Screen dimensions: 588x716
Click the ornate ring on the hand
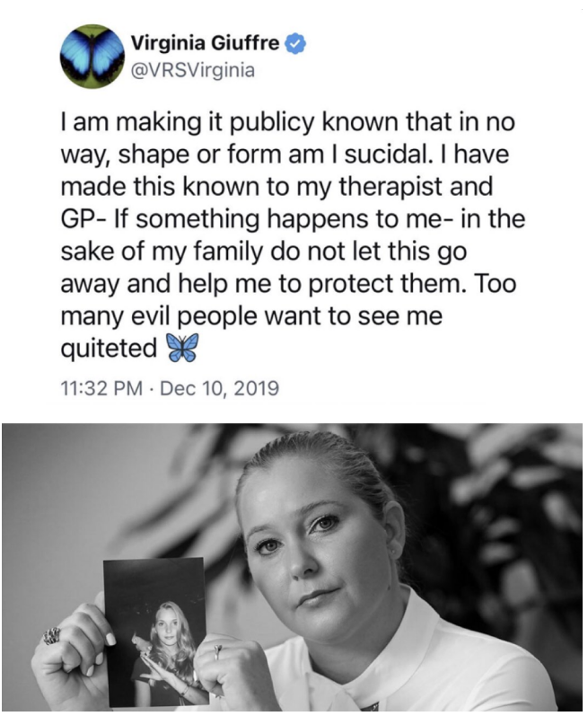click(x=51, y=636)
